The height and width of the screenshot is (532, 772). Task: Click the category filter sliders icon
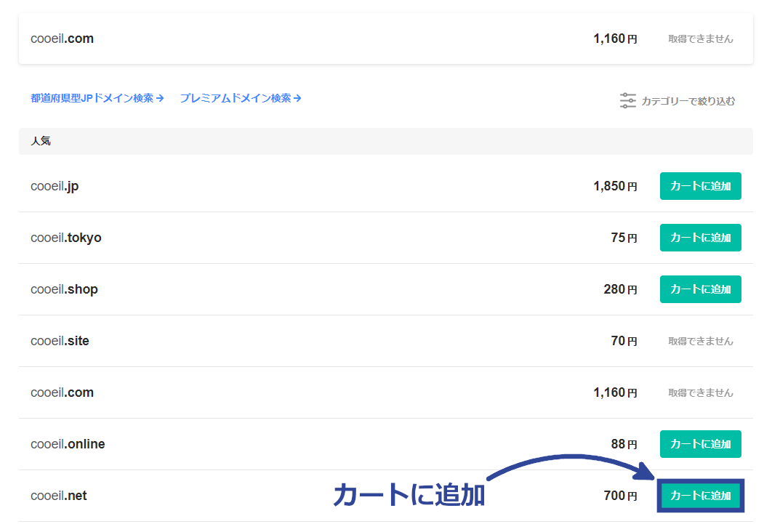click(628, 100)
